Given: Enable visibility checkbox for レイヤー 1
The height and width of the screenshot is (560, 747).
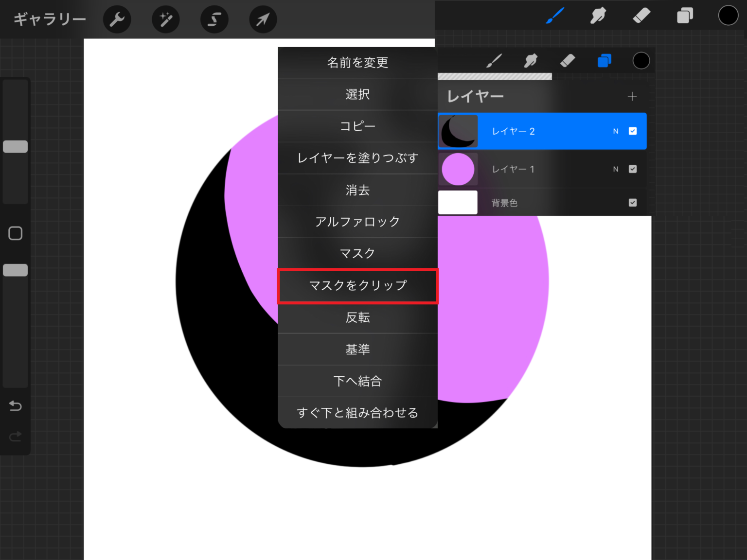Looking at the screenshot, I should [x=633, y=169].
